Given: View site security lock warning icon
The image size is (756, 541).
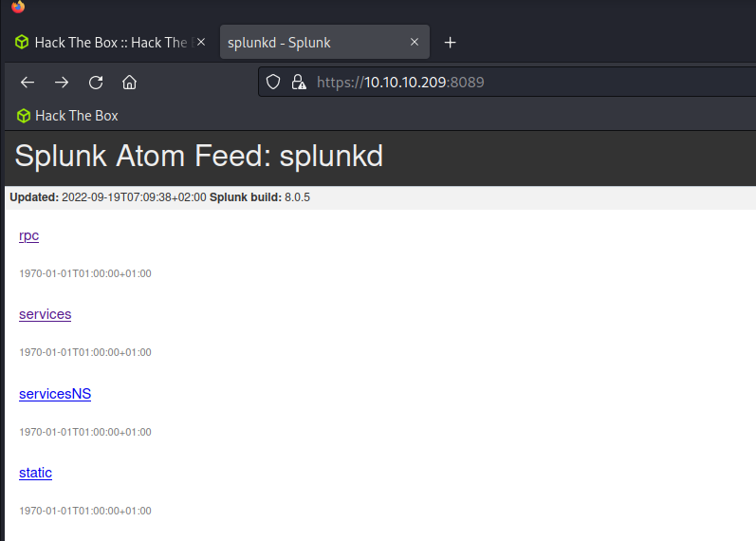Looking at the screenshot, I should (x=299, y=82).
